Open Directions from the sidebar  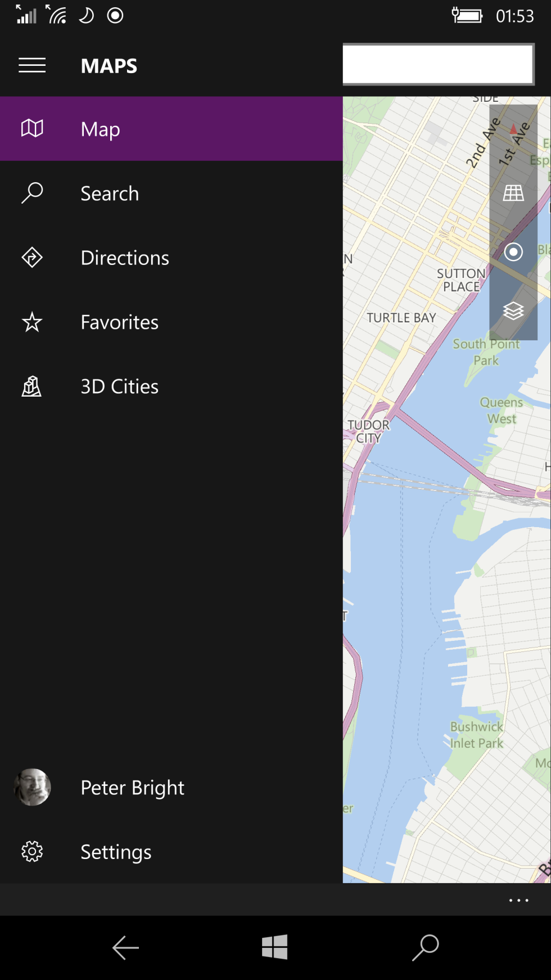(125, 258)
